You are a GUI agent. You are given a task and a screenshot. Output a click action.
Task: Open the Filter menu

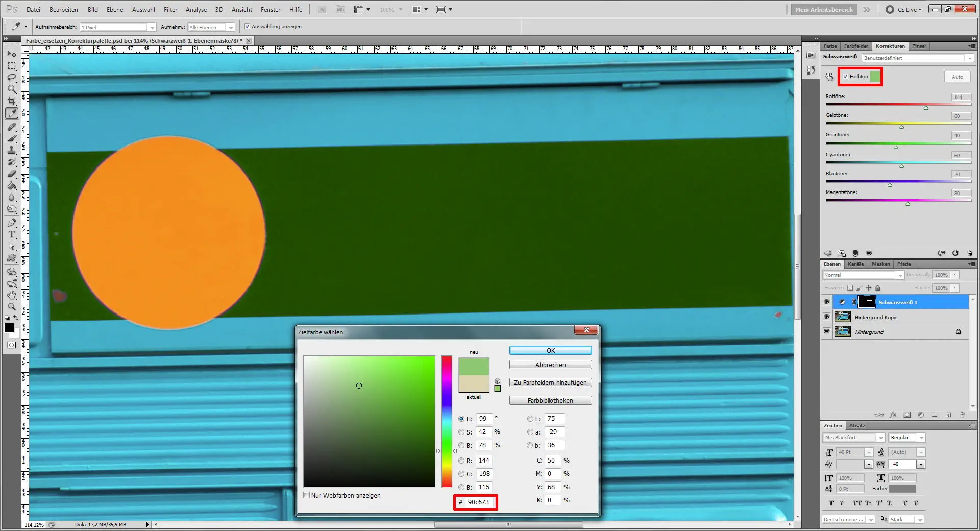(170, 9)
